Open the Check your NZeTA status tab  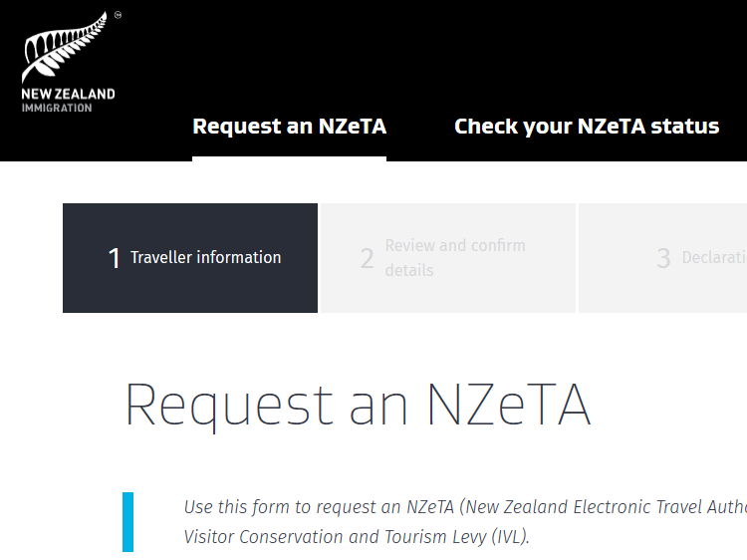coord(587,127)
